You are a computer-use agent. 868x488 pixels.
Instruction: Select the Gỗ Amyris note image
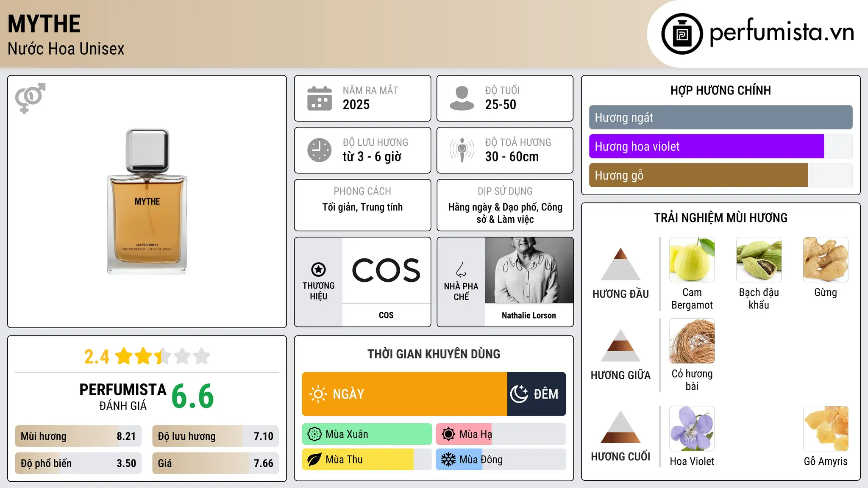(x=826, y=429)
